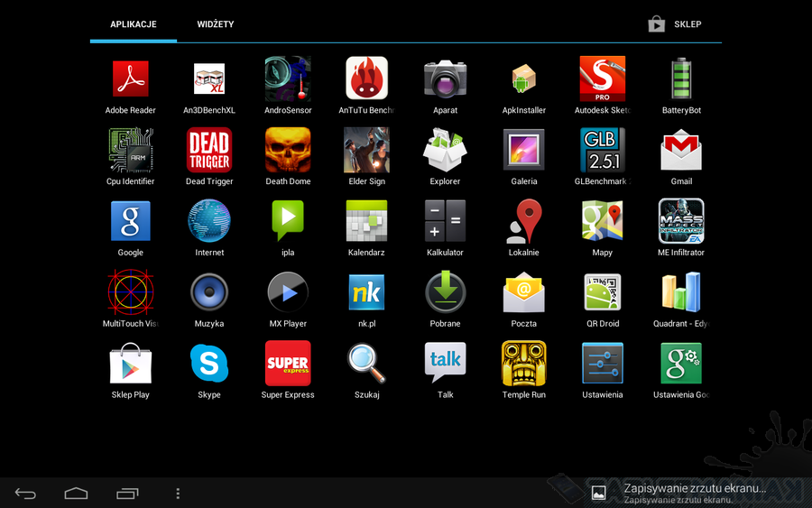Image resolution: width=812 pixels, height=508 pixels.
Task: Tap the Android home navigation button
Action: coord(76,494)
